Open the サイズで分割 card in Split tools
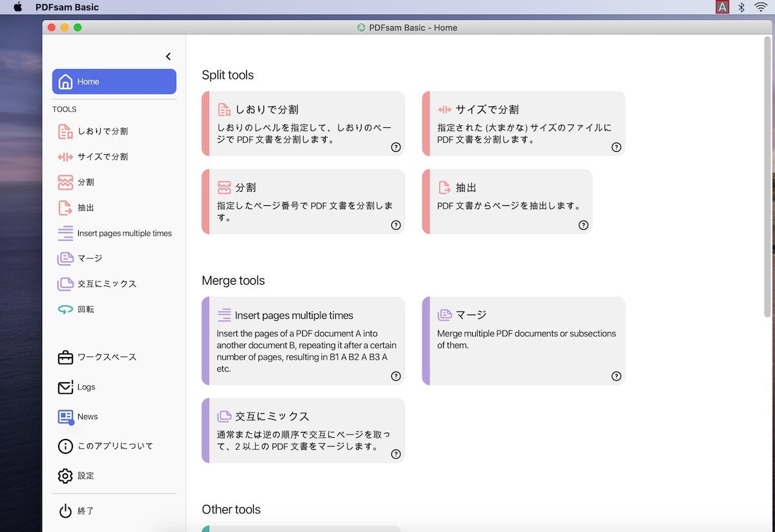The width and height of the screenshot is (775, 532). [x=524, y=123]
